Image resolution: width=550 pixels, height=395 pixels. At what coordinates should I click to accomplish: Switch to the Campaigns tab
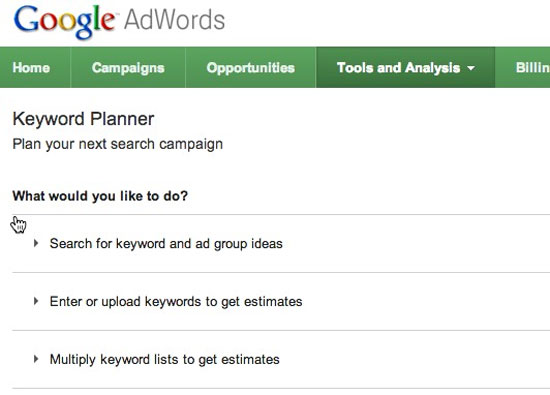click(x=128, y=67)
